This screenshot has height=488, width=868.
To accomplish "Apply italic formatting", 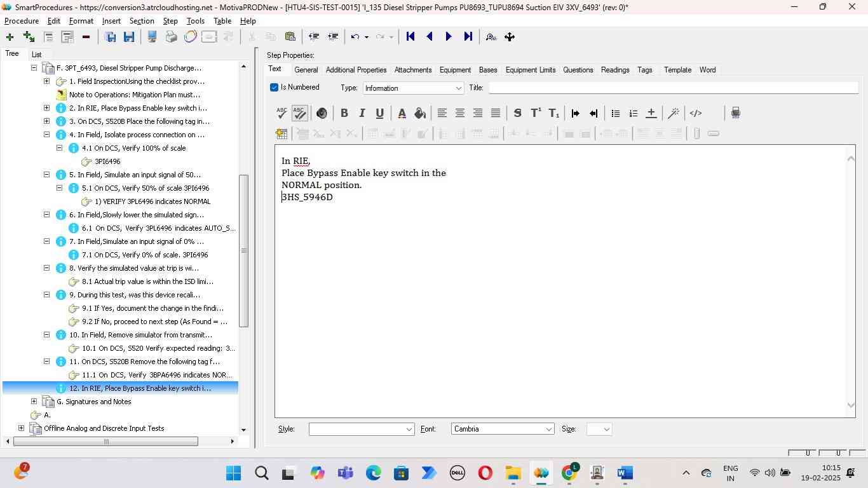I will 362,113.
